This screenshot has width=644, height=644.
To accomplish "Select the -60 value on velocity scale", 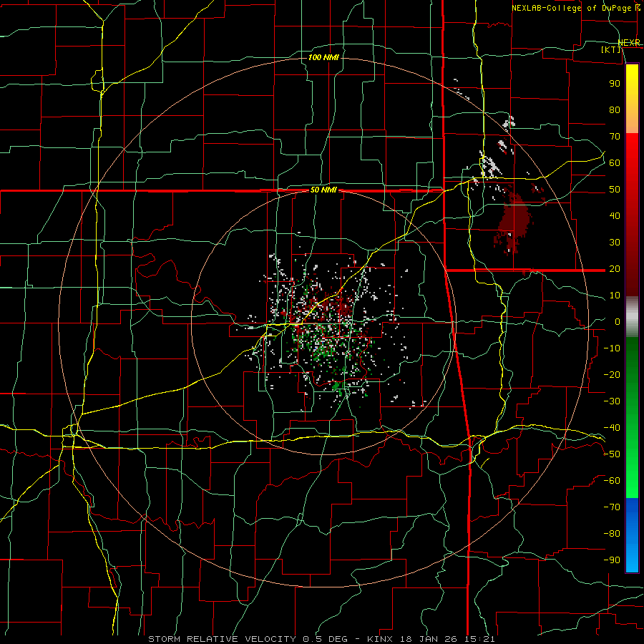I will 612,481.
